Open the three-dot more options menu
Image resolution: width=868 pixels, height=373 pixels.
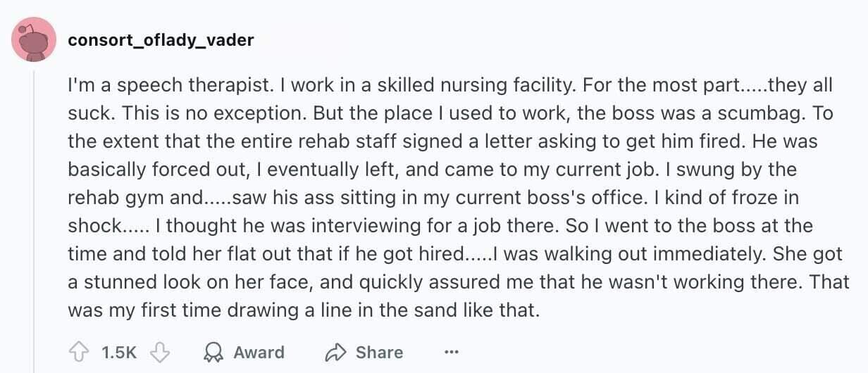point(452,353)
